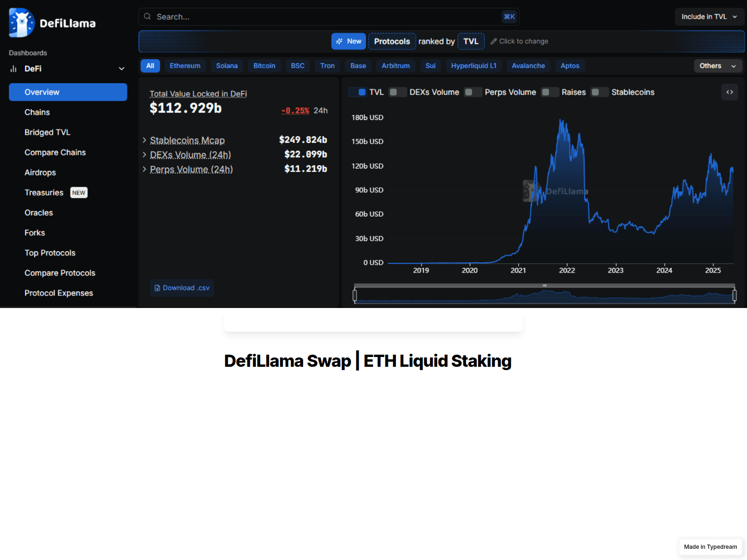
Task: Enable the DEXs Volume chart switch
Action: pos(398,92)
